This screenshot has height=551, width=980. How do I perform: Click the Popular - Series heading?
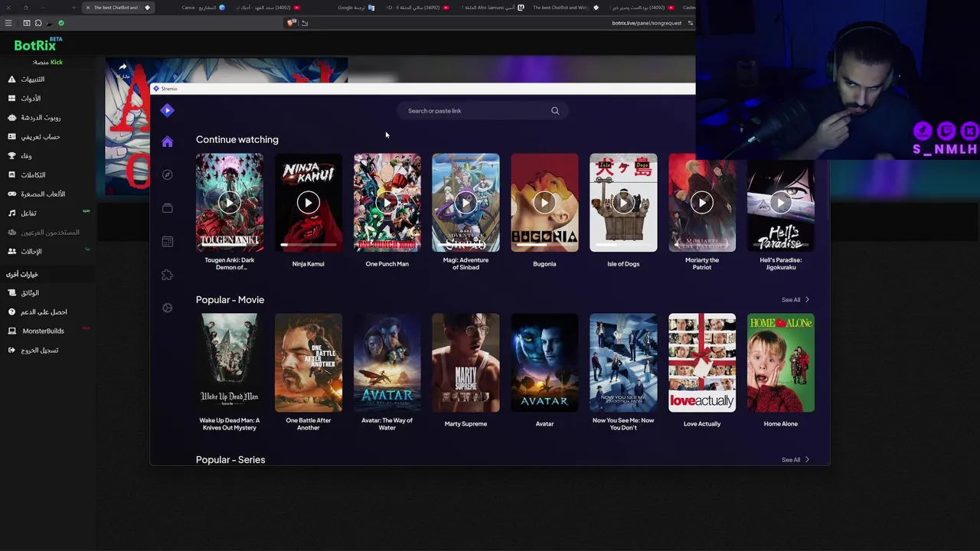pyautogui.click(x=230, y=460)
